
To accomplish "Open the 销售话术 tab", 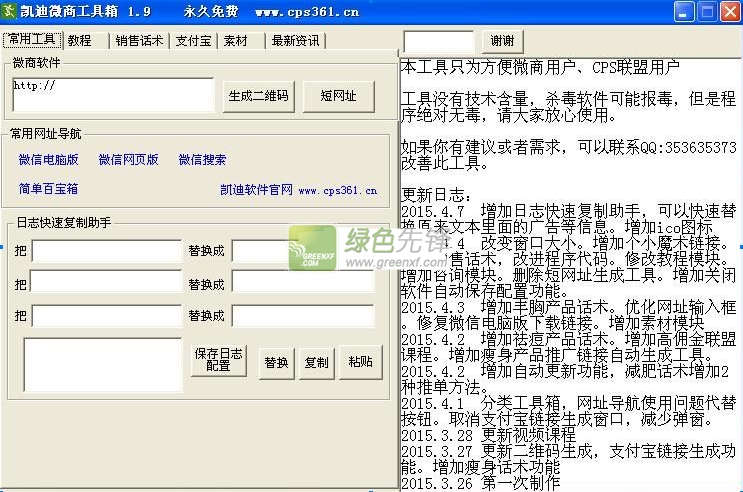I will [139, 41].
